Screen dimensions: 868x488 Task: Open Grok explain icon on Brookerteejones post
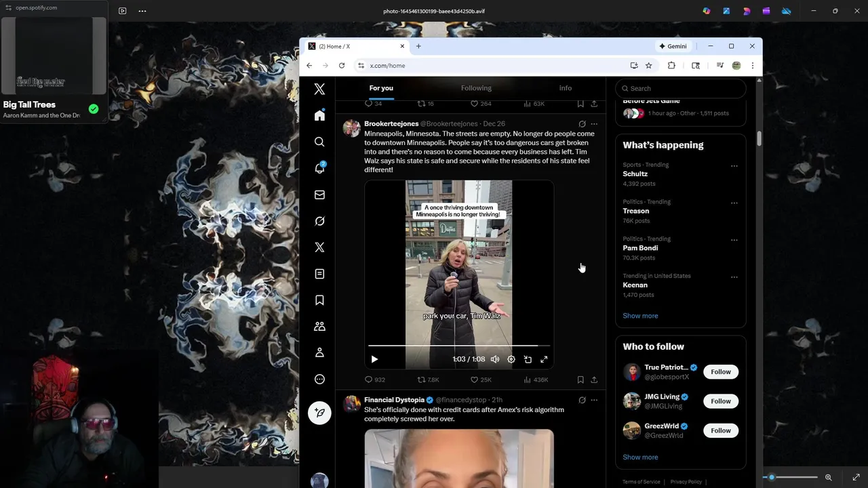pyautogui.click(x=582, y=124)
